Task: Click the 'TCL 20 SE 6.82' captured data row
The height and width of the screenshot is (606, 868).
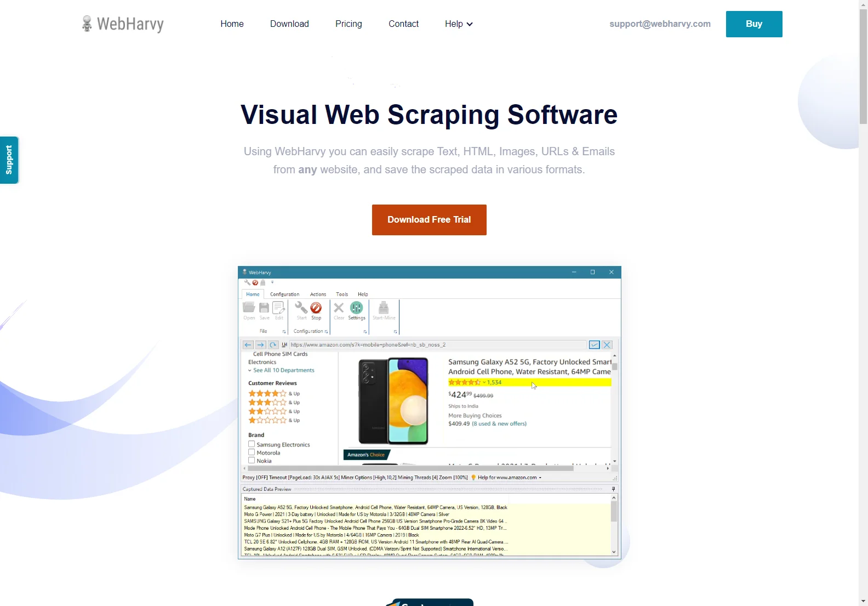Action: (376, 542)
